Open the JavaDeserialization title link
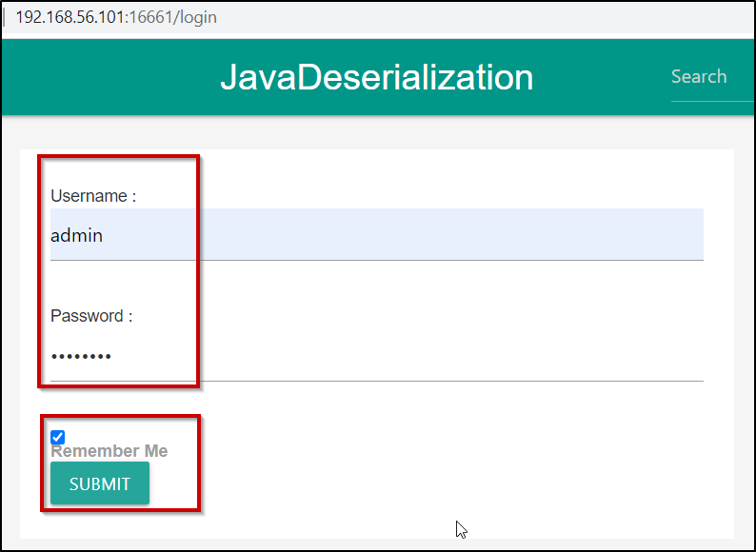Viewport: 756px width, 552px height. click(376, 77)
